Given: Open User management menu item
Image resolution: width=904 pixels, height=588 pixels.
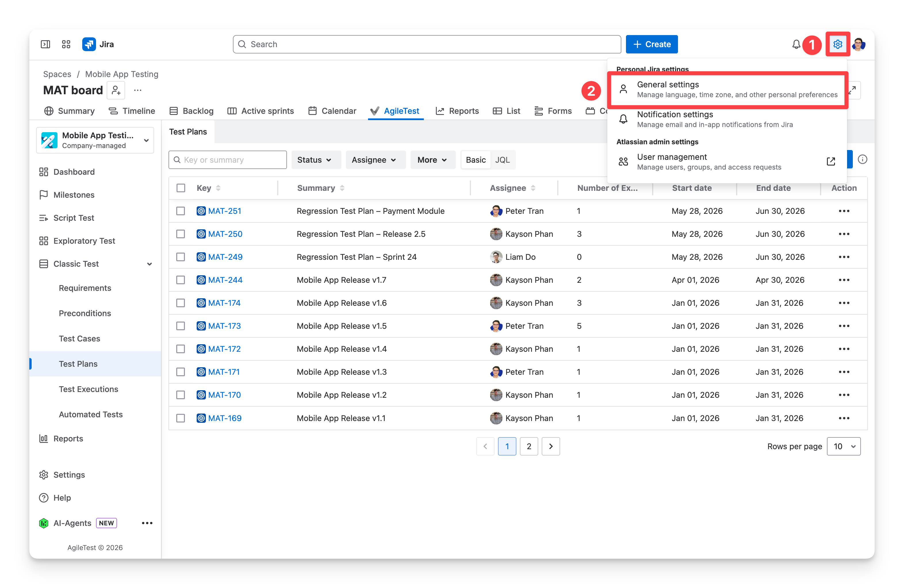Looking at the screenshot, I should 727,162.
